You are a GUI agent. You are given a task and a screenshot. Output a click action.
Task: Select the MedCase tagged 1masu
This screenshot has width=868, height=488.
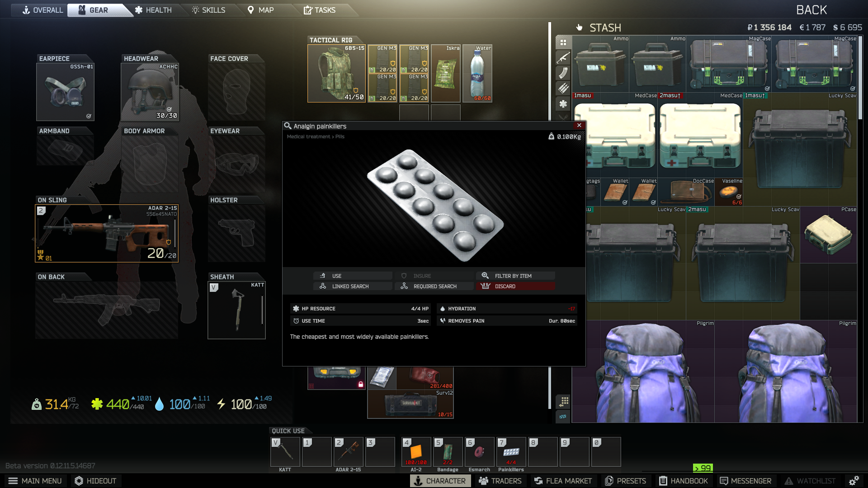[x=615, y=135]
